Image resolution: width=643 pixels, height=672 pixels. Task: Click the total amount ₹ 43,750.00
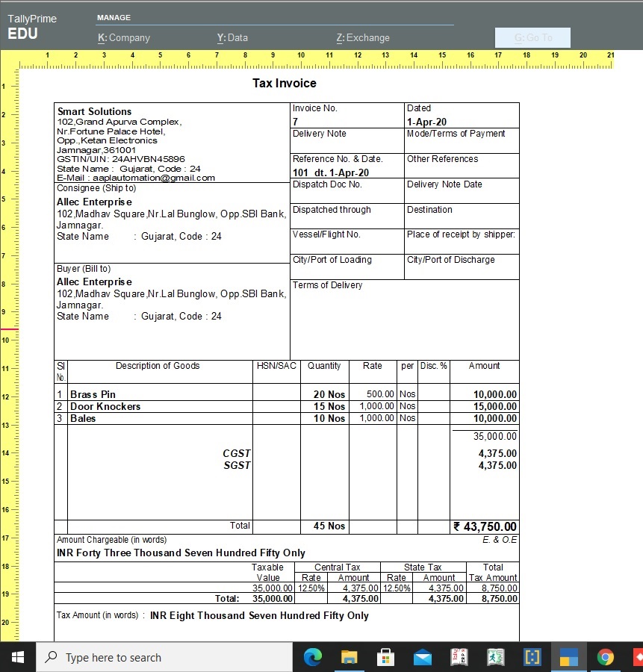pos(485,526)
